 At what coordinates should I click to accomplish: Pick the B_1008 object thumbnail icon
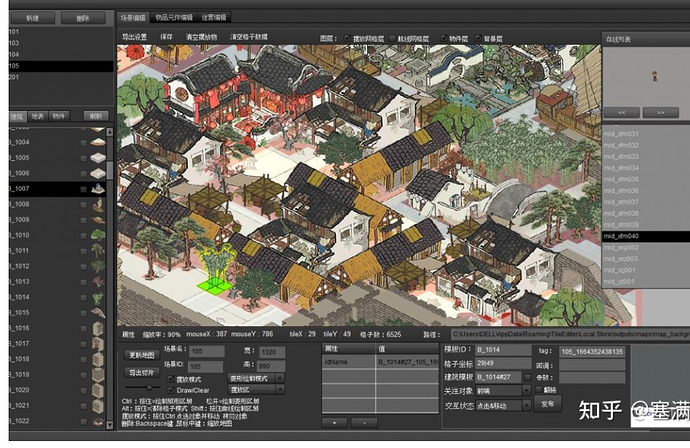click(x=98, y=204)
